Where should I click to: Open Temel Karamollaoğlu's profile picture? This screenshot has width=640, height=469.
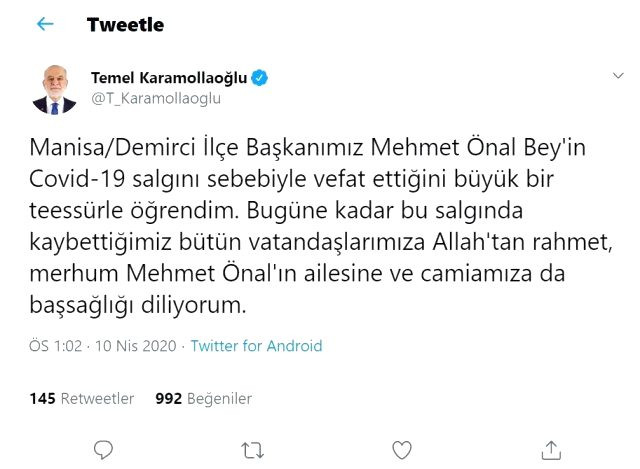(x=54, y=89)
